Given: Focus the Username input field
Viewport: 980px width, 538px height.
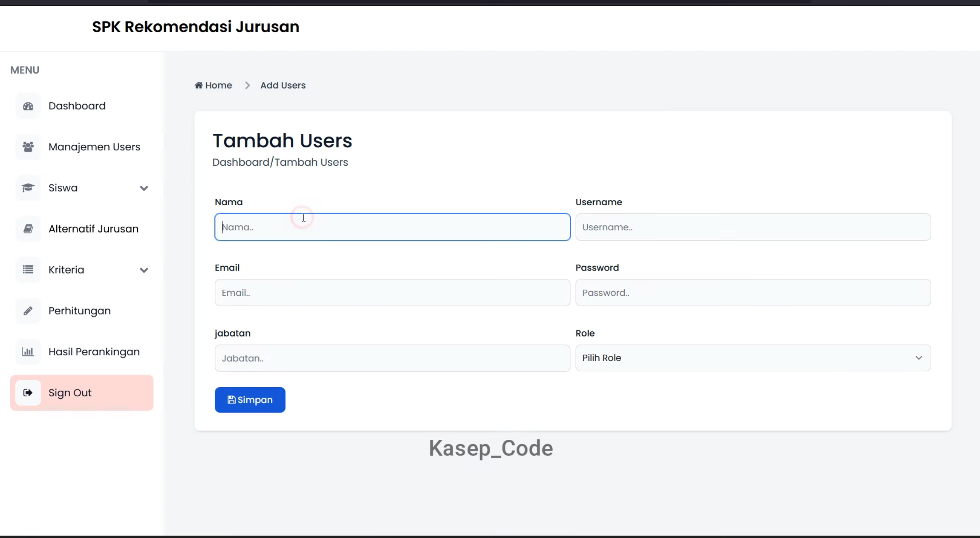Looking at the screenshot, I should [753, 227].
